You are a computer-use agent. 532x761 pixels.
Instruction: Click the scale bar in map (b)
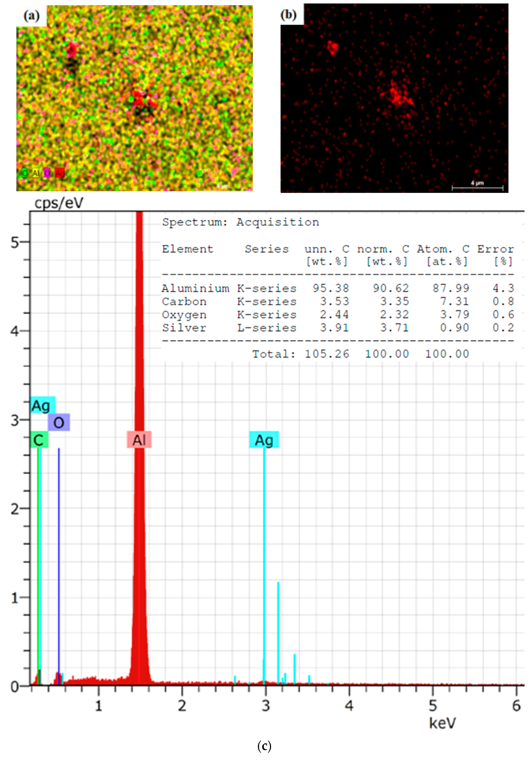[477, 188]
